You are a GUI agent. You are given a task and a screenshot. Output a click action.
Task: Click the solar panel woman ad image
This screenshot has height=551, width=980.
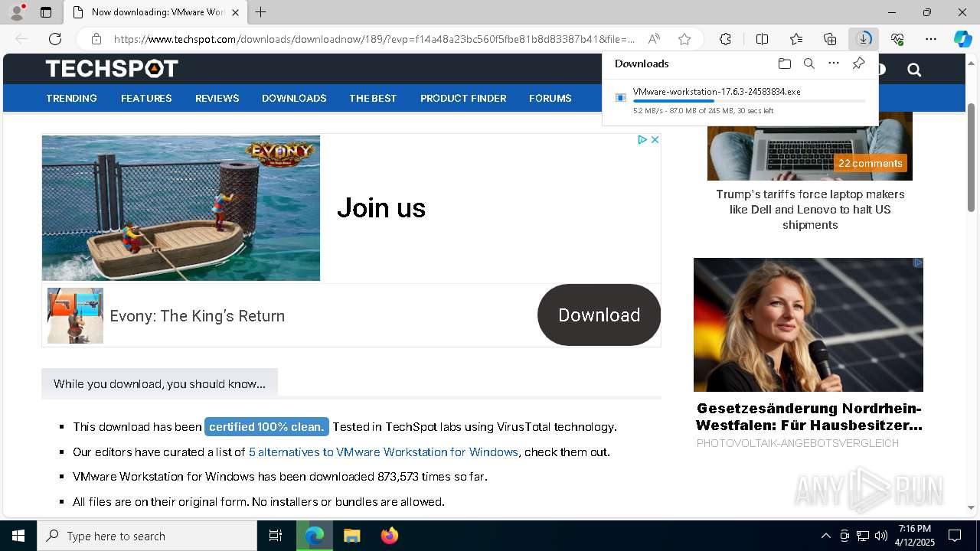pos(808,324)
